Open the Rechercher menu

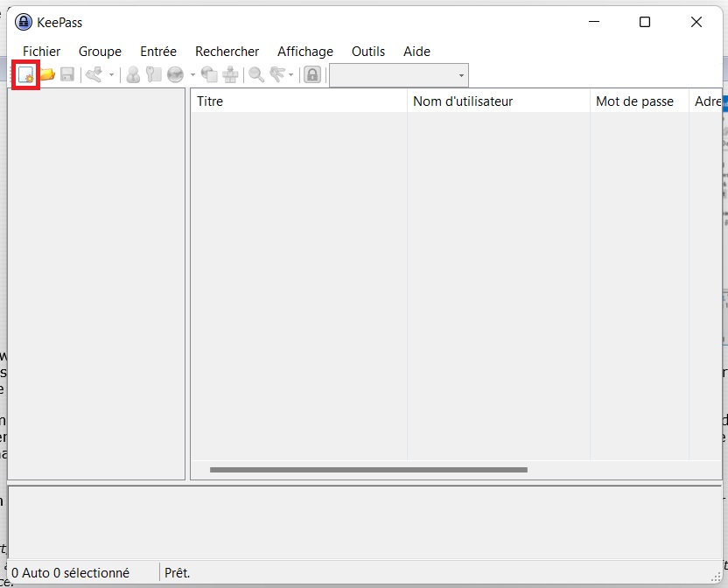point(227,52)
